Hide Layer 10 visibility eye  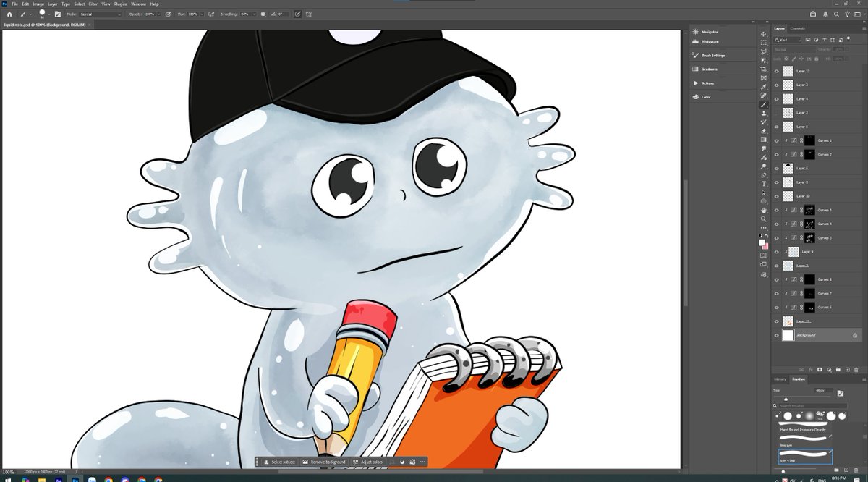click(777, 196)
